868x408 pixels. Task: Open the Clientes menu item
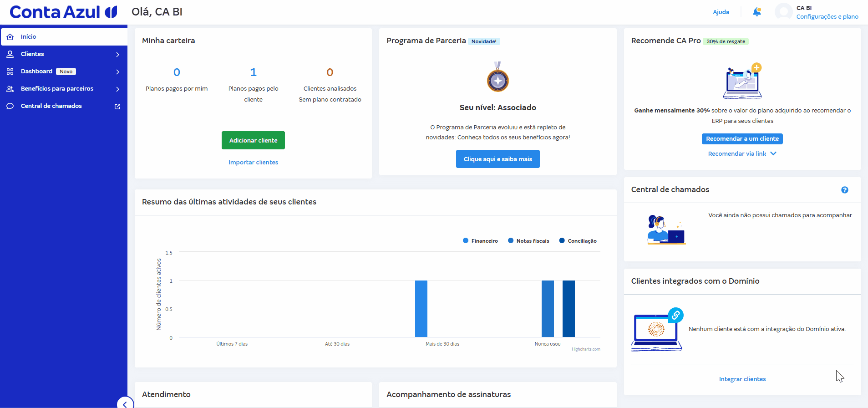pyautogui.click(x=64, y=54)
